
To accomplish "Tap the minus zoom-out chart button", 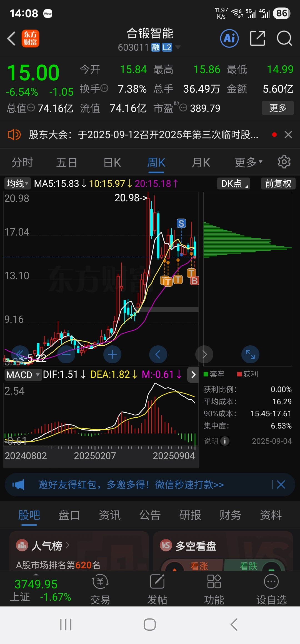I will click(66, 354).
